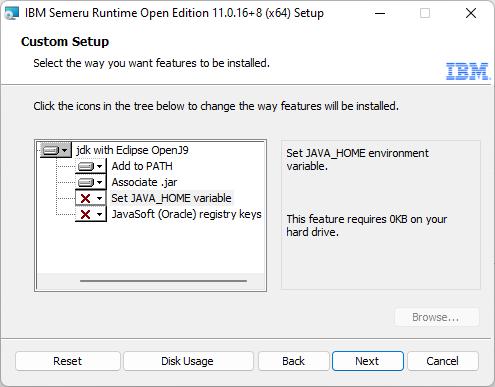Go Back to previous setup step
This screenshot has height=387, width=495.
[294, 361]
